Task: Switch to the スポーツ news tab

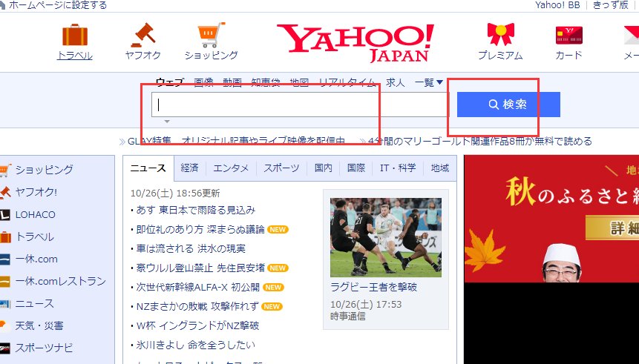Action: tap(281, 168)
